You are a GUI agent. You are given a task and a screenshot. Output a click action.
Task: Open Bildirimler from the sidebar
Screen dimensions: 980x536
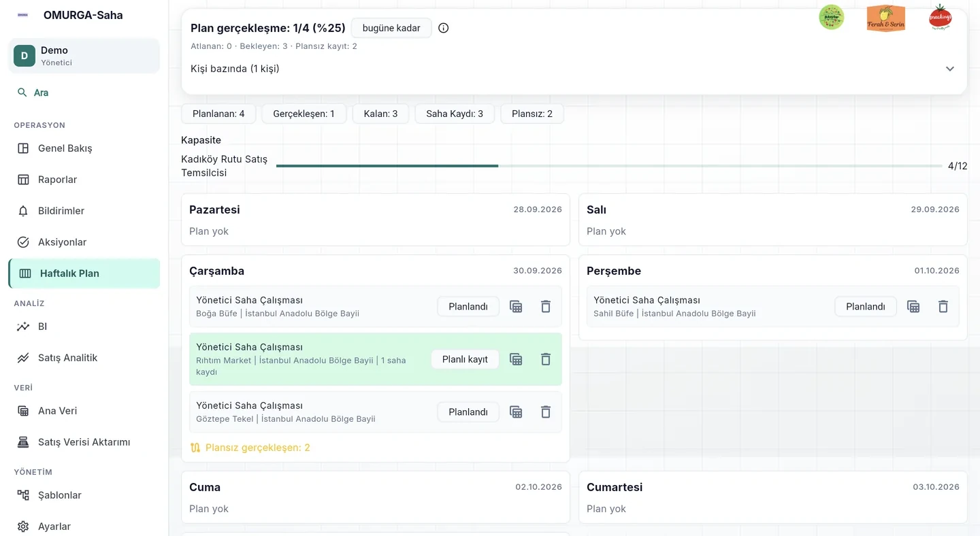pyautogui.click(x=84, y=211)
